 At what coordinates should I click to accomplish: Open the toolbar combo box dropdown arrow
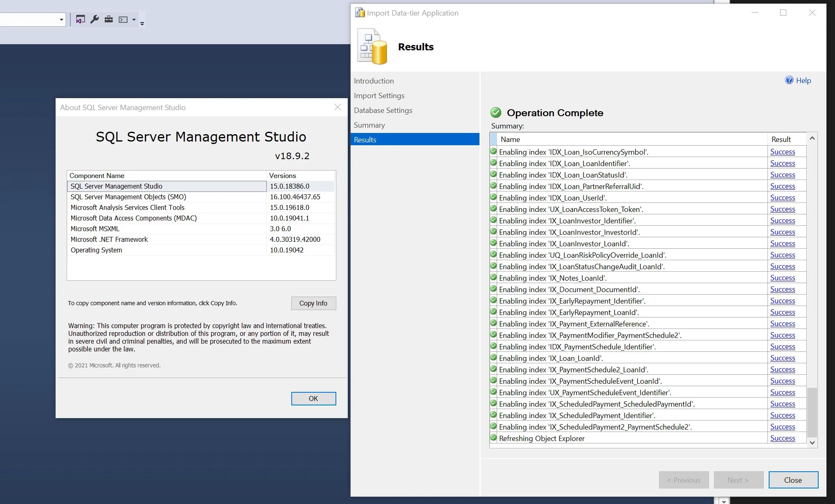pos(61,19)
